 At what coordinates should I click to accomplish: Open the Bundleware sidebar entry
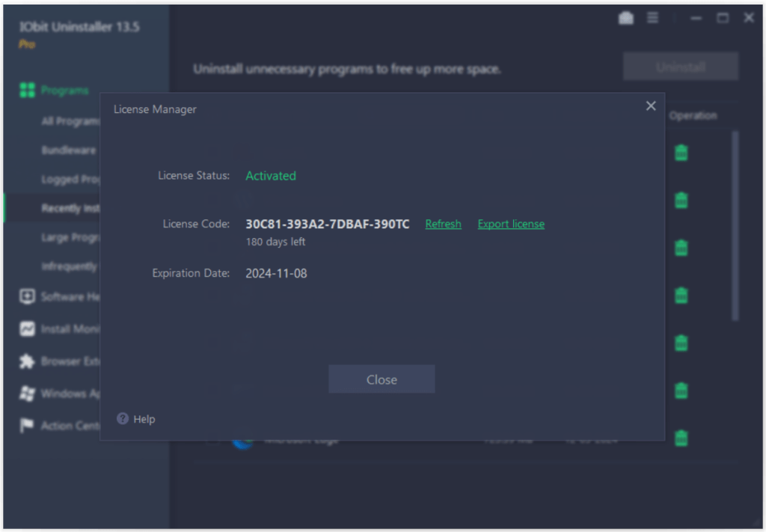coord(68,150)
